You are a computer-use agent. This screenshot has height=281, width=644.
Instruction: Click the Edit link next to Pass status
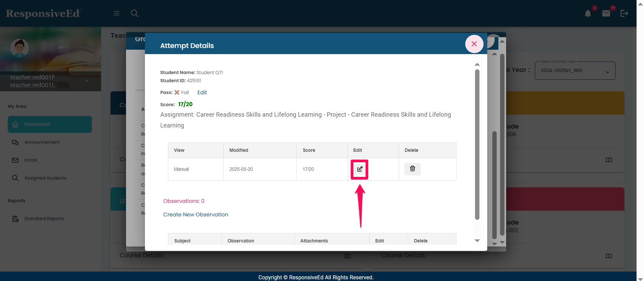click(x=202, y=92)
